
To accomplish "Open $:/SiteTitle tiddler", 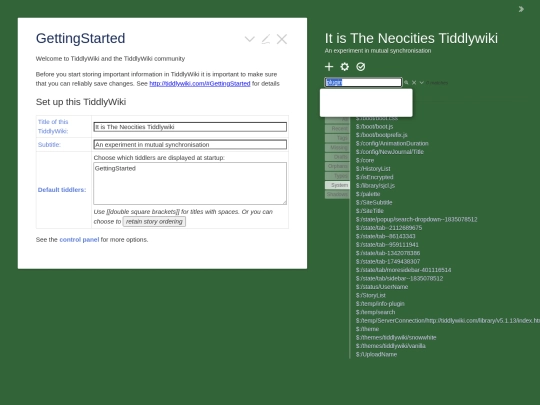I will click(x=370, y=211).
